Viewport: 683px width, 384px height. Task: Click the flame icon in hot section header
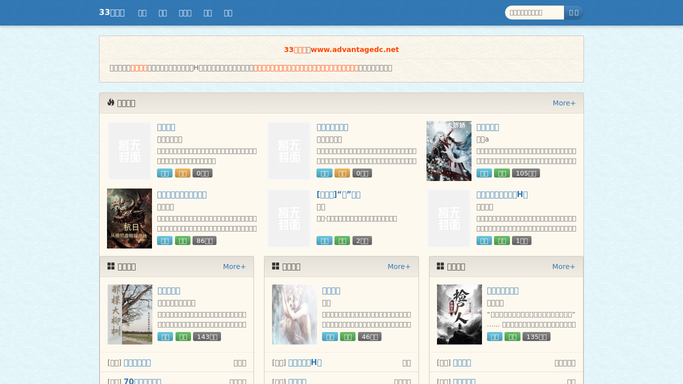[111, 102]
